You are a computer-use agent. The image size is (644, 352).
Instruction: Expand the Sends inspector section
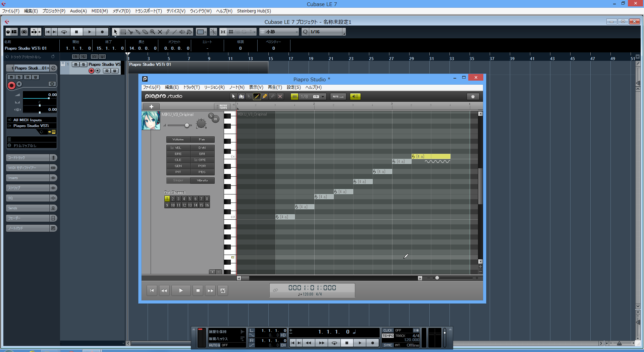coord(32,208)
